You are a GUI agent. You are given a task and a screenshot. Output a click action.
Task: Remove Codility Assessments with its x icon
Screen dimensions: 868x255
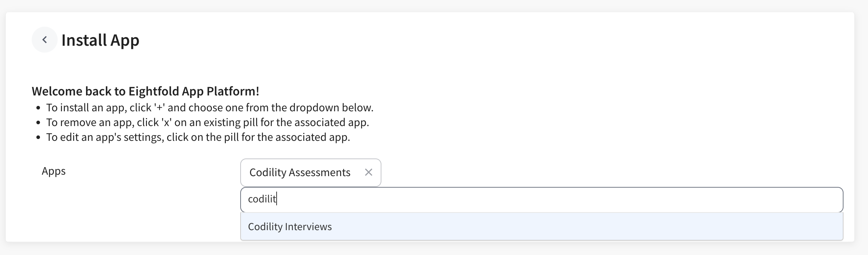pos(368,173)
